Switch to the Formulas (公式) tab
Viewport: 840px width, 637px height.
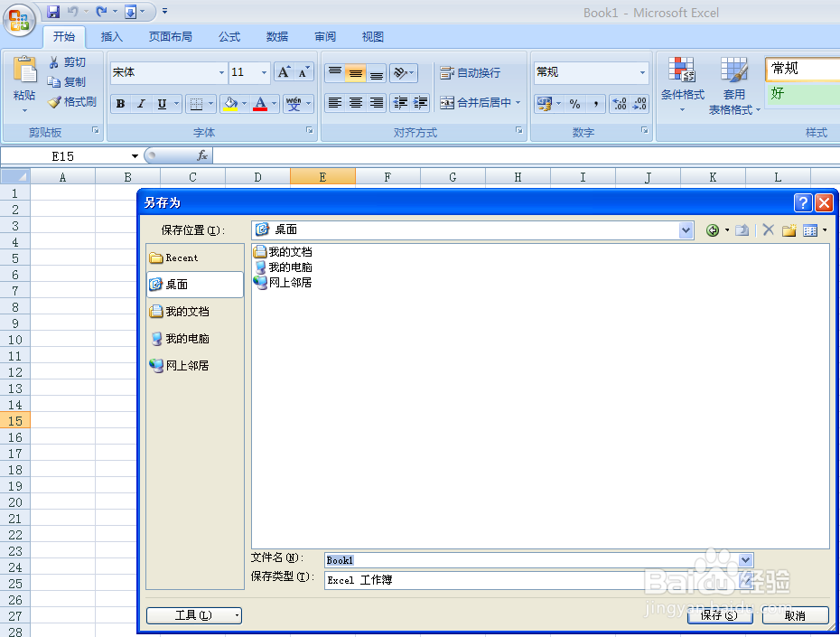click(x=229, y=36)
